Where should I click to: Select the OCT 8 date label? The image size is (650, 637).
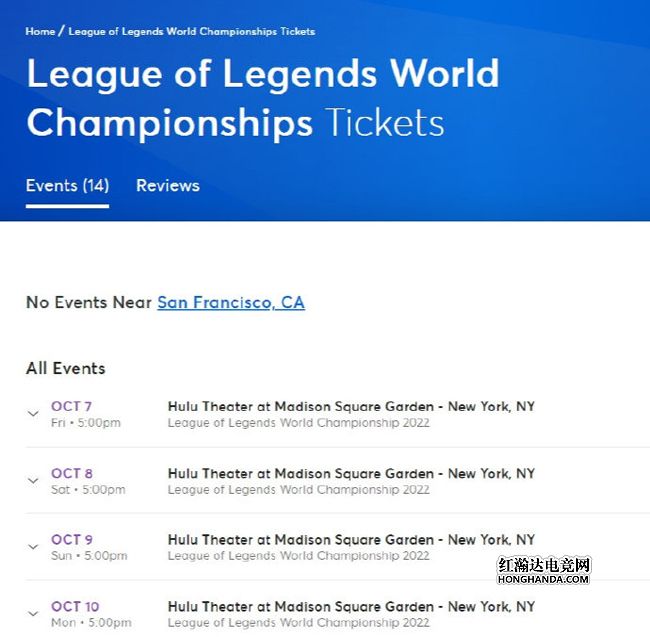(x=72, y=473)
